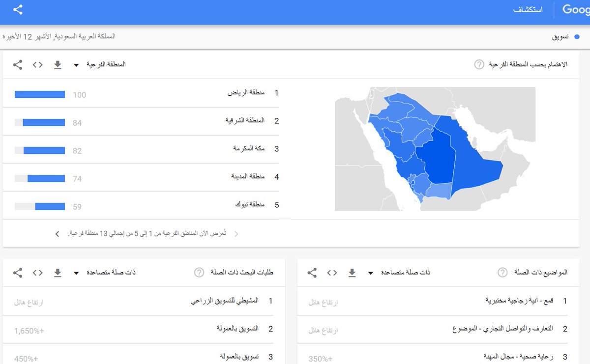Click the +350% value

pyautogui.click(x=321, y=359)
